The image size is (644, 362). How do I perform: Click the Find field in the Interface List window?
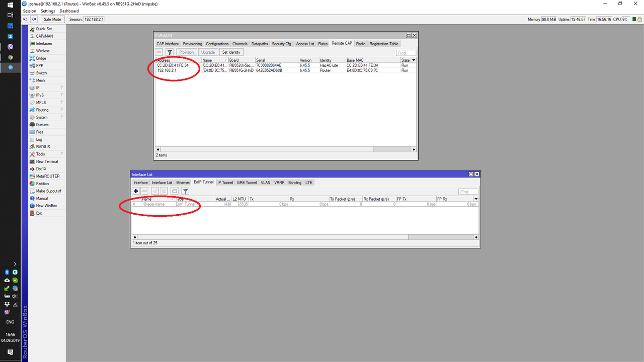[468, 192]
